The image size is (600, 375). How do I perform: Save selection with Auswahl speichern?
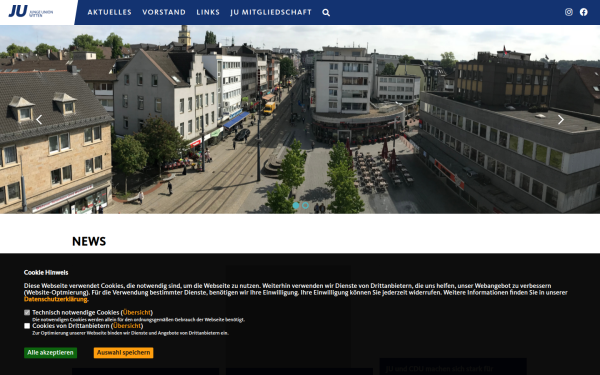[124, 353]
